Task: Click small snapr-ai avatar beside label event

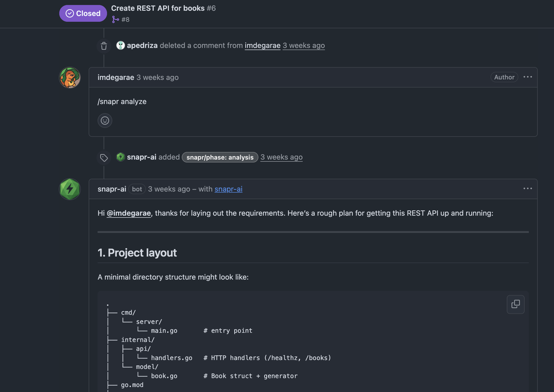Action: point(120,157)
